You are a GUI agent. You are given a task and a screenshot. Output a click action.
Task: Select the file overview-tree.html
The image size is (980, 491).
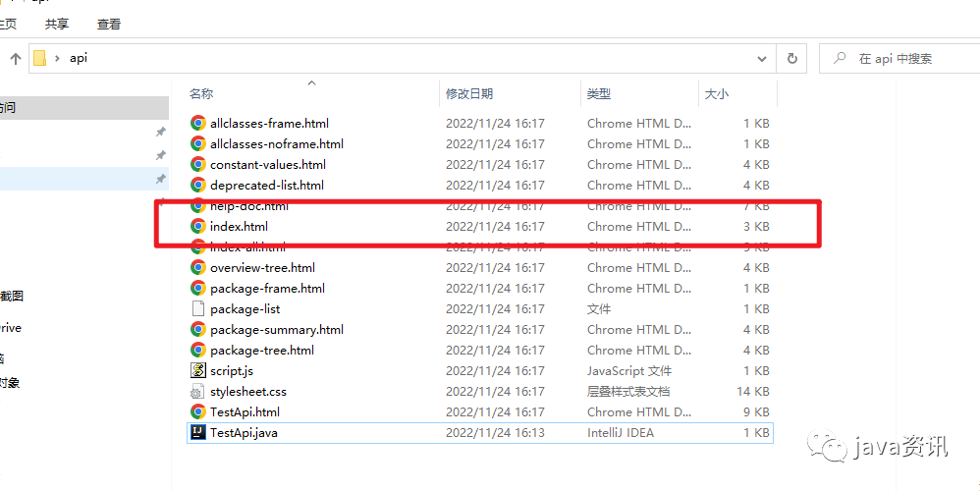[262, 267]
